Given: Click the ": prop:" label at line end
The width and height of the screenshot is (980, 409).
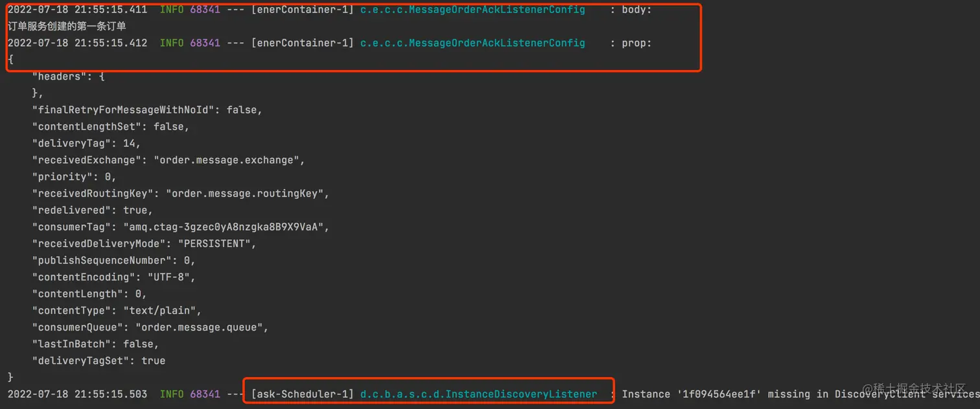Looking at the screenshot, I should click(x=631, y=43).
